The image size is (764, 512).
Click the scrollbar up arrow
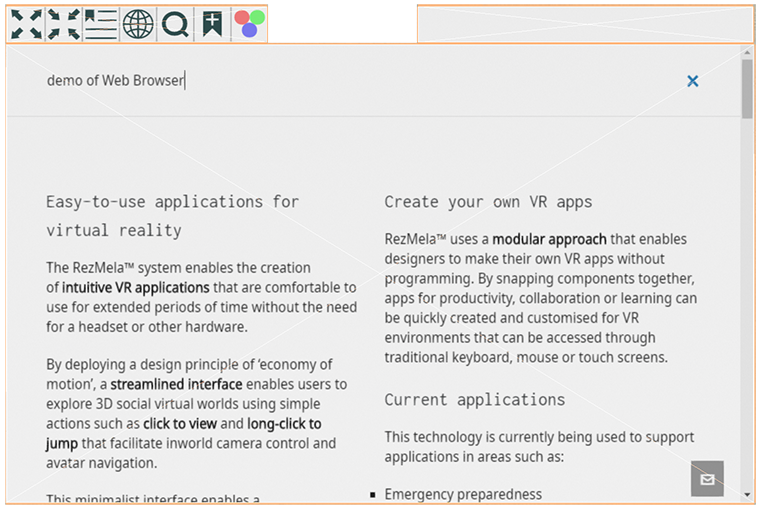click(x=747, y=52)
